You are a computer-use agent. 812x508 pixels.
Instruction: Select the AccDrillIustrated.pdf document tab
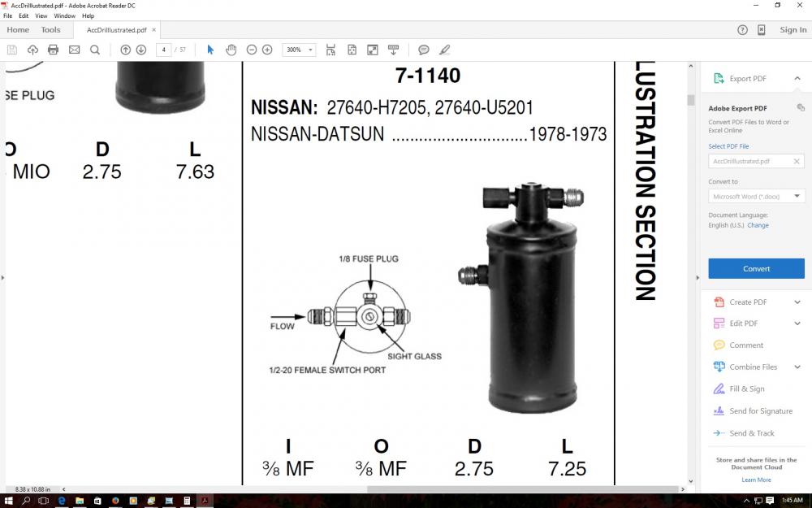(116, 30)
